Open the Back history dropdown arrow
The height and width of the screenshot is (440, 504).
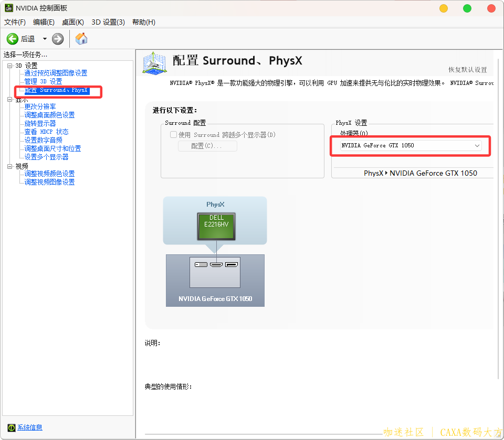pos(45,39)
